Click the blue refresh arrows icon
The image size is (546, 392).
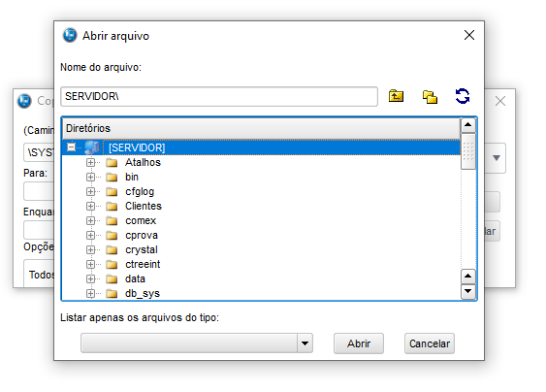tap(463, 96)
